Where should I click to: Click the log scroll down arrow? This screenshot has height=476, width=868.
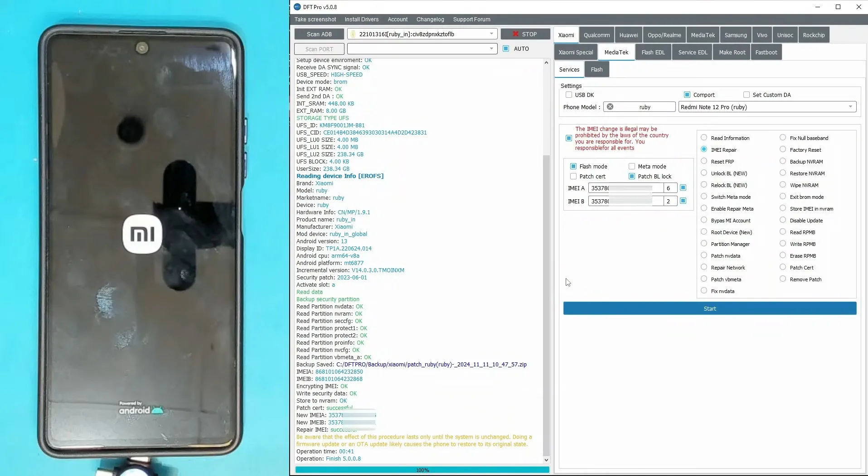[546, 460]
